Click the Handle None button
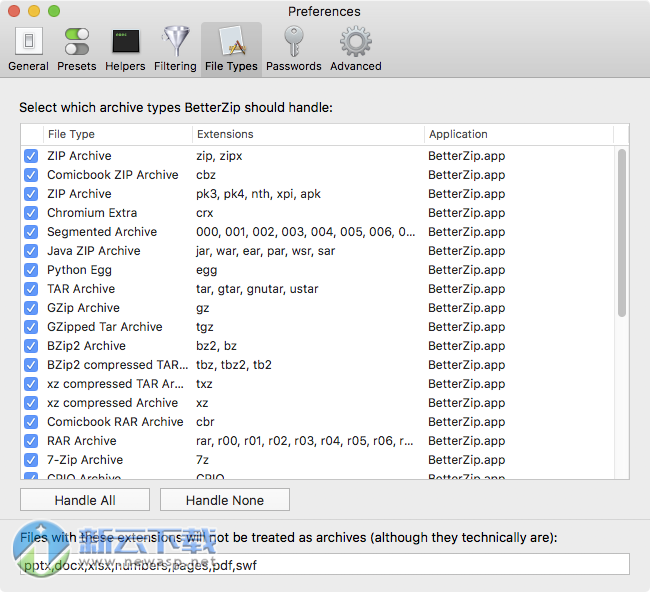This screenshot has width=650, height=592. click(x=225, y=500)
